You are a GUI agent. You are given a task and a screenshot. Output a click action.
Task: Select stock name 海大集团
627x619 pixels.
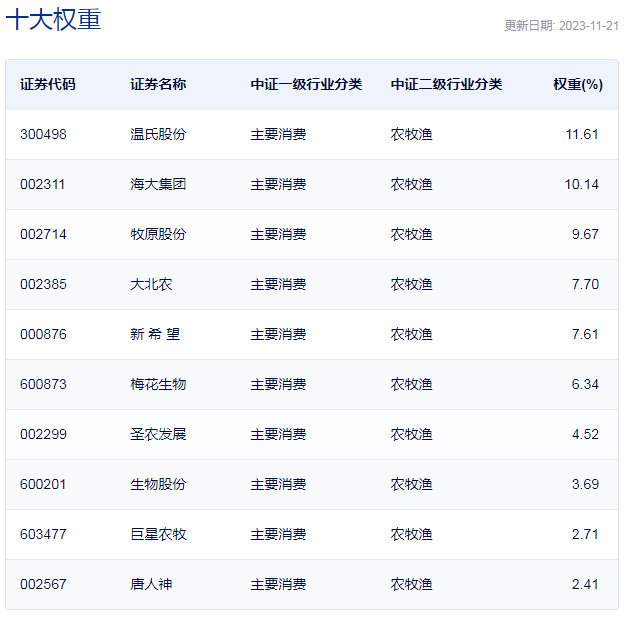[x=158, y=184]
